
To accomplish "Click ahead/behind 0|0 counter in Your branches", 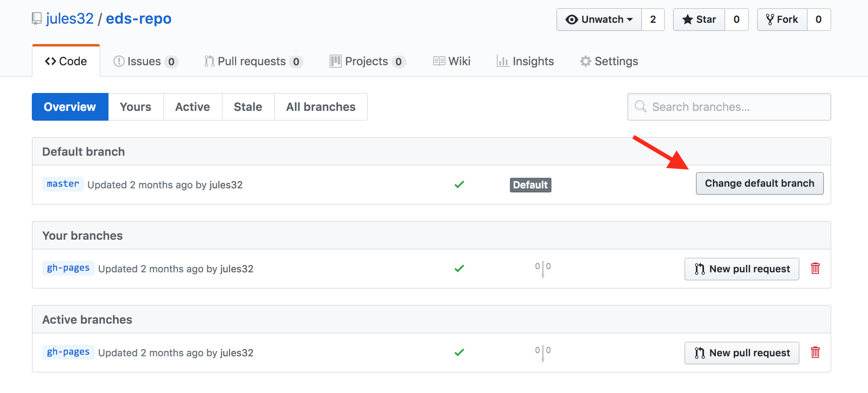I will pyautogui.click(x=543, y=269).
